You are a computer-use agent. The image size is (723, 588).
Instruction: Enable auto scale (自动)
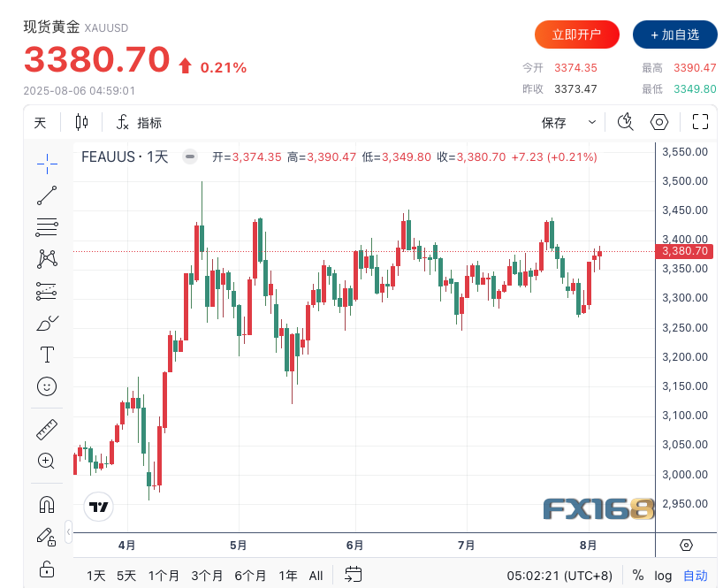click(x=696, y=576)
